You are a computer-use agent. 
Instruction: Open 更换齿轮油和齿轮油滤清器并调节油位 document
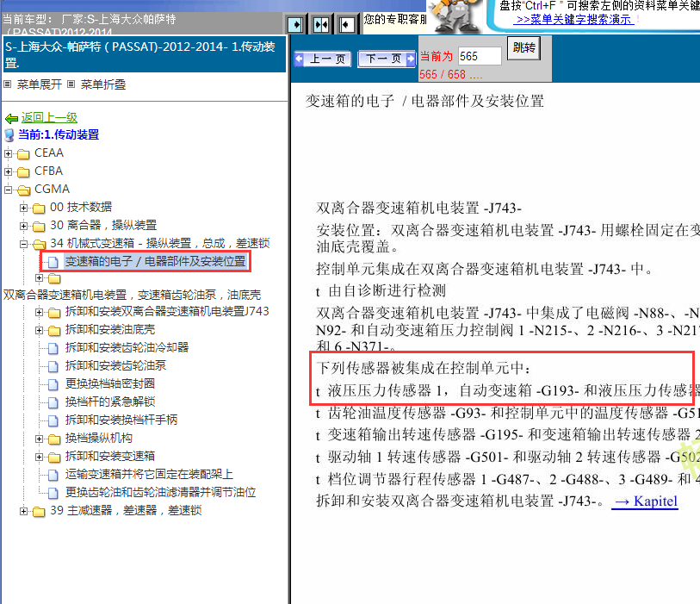click(160, 492)
